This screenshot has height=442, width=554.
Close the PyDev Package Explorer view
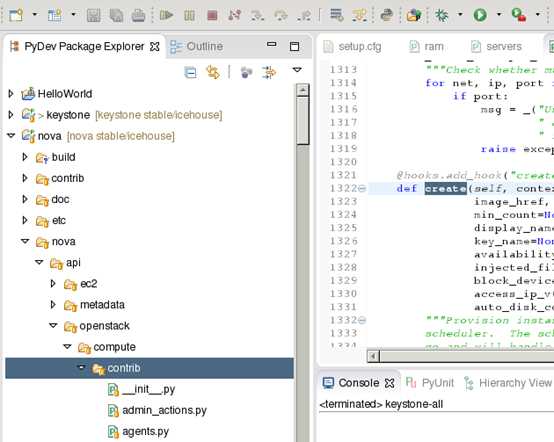coord(155,47)
